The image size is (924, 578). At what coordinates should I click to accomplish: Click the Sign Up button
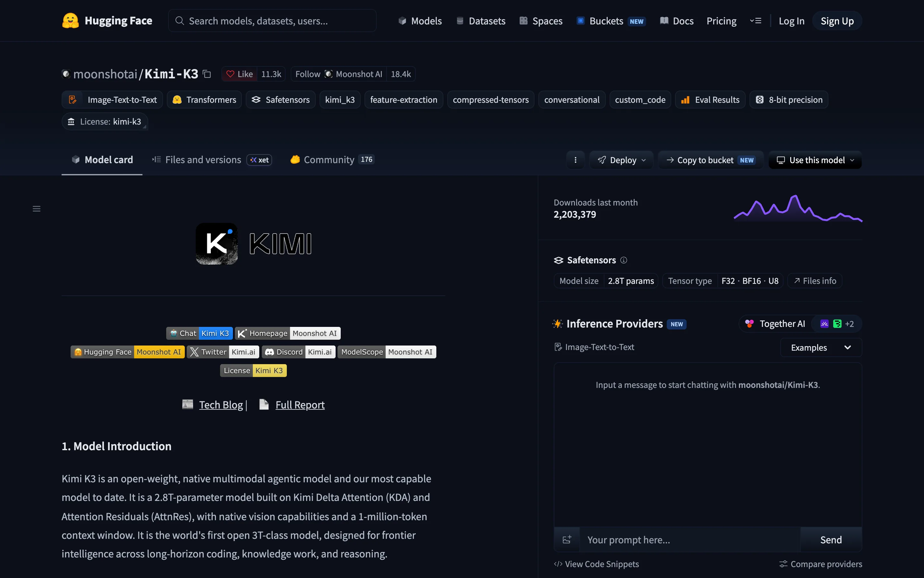point(837,21)
